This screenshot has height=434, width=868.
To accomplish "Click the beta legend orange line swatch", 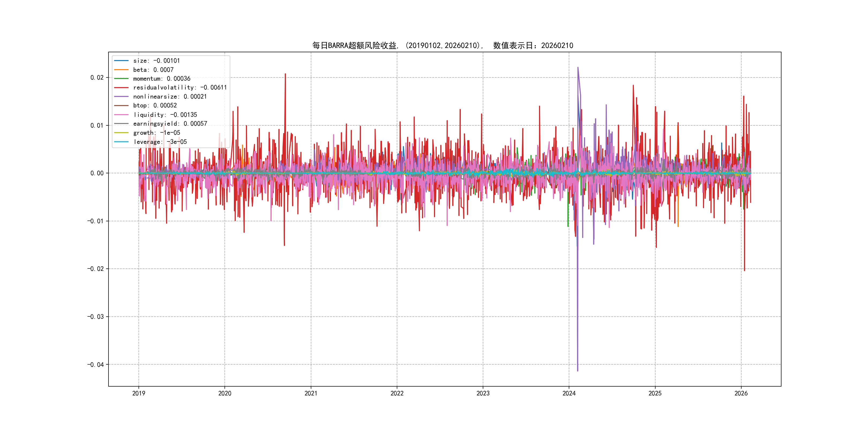I will (121, 70).
